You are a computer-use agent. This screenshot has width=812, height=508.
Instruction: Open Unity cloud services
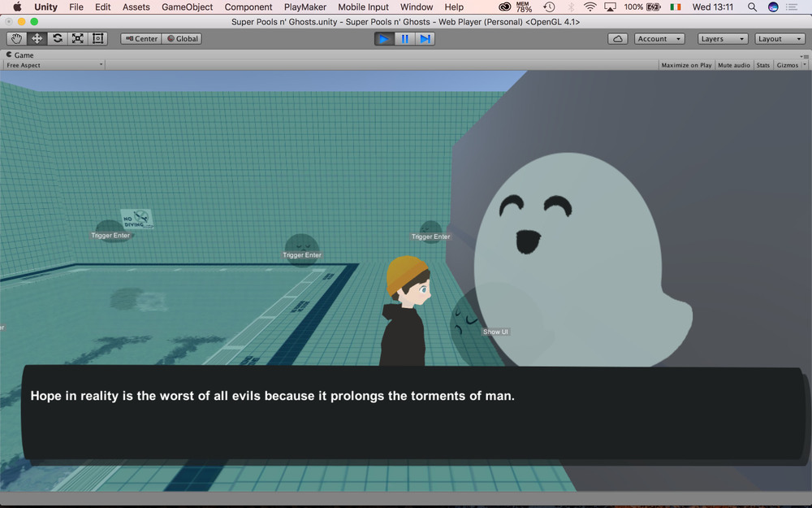618,38
